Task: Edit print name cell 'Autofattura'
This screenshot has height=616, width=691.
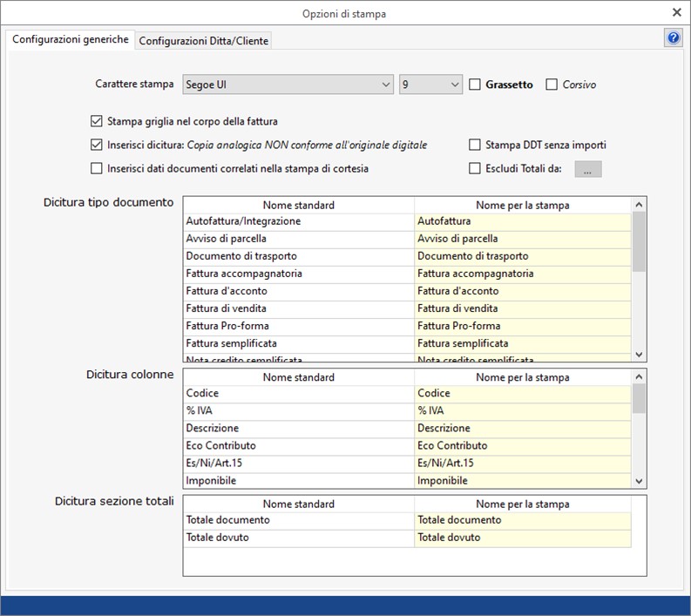Action: pyautogui.click(x=523, y=221)
